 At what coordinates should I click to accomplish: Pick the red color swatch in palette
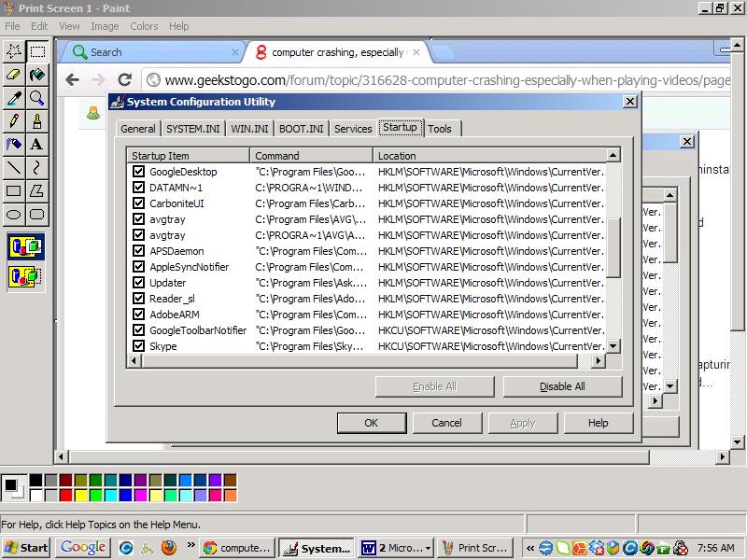pos(65,496)
